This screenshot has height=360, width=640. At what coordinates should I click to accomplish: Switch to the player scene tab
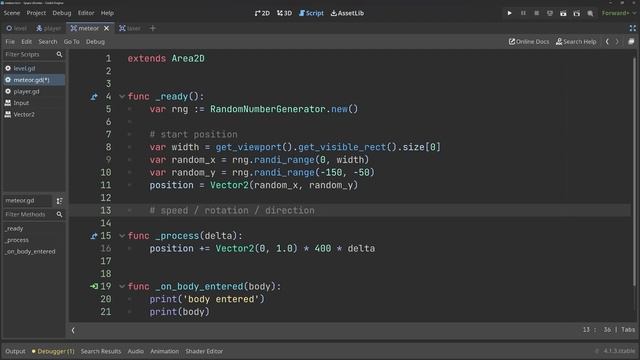click(x=49, y=28)
